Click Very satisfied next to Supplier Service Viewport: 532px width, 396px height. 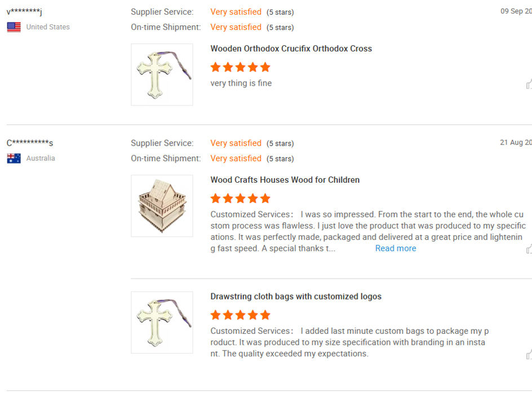(236, 11)
